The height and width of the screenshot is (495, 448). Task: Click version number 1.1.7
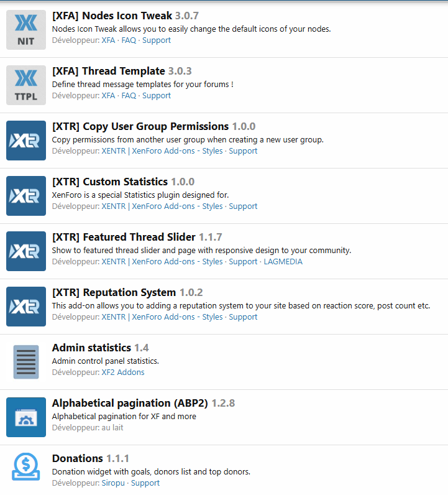point(211,237)
